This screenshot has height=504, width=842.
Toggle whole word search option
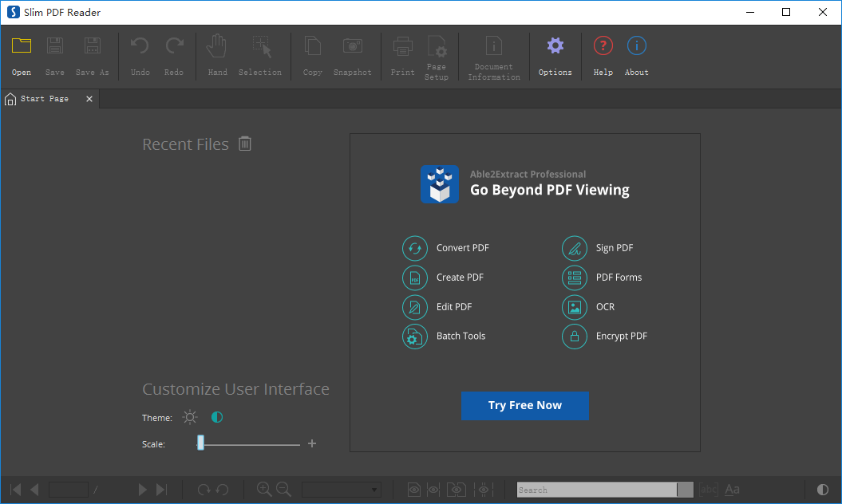click(708, 490)
